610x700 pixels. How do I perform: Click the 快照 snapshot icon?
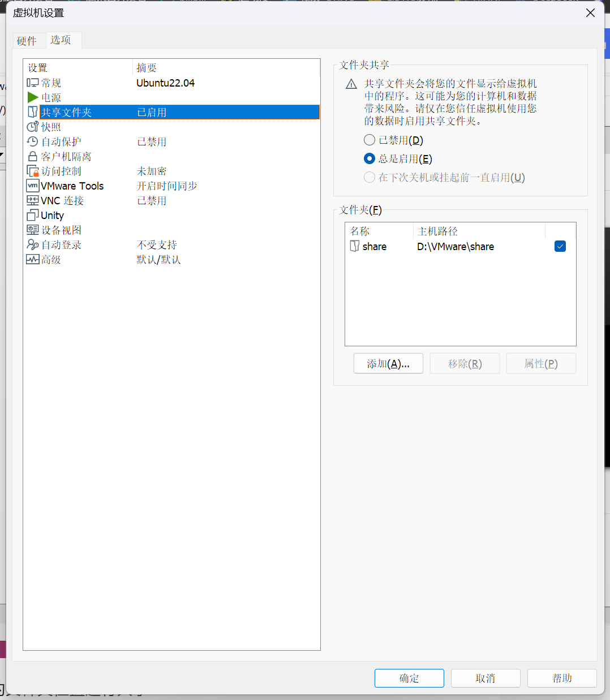33,127
